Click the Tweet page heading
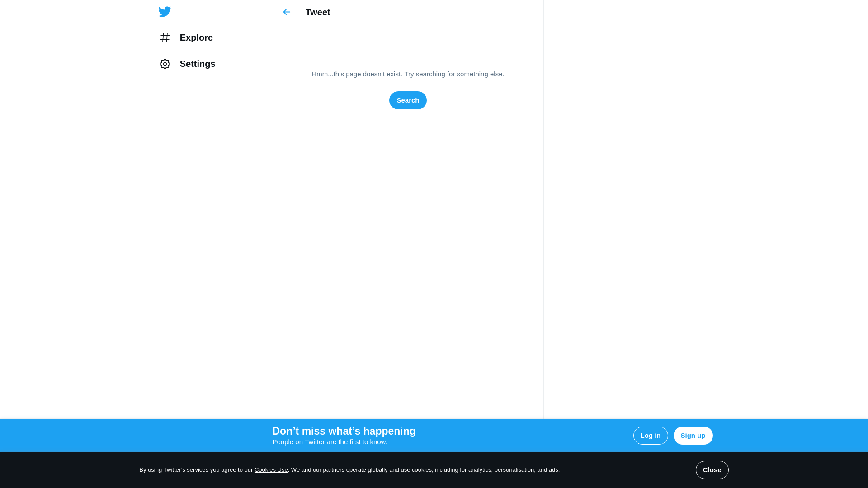The width and height of the screenshot is (868, 488). click(x=318, y=12)
